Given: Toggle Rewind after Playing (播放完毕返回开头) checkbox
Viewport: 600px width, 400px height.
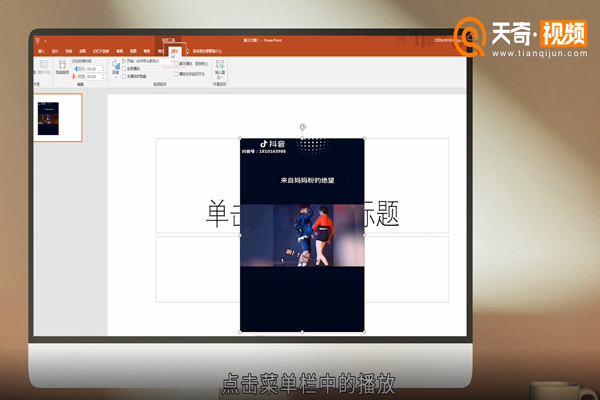Looking at the screenshot, I should (177, 75).
